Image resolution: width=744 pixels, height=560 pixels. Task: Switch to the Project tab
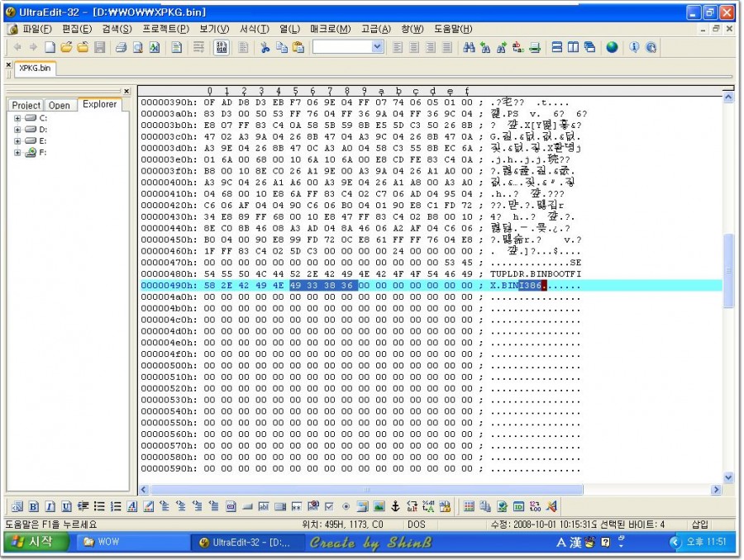(26, 105)
